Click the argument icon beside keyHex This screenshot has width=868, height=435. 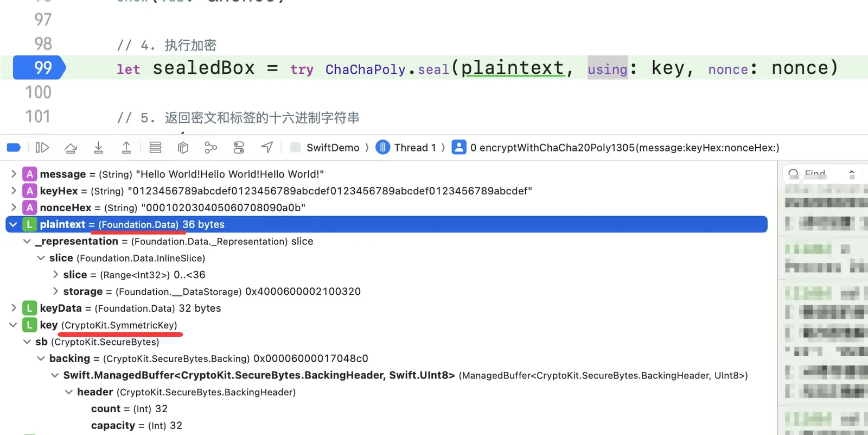click(29, 191)
